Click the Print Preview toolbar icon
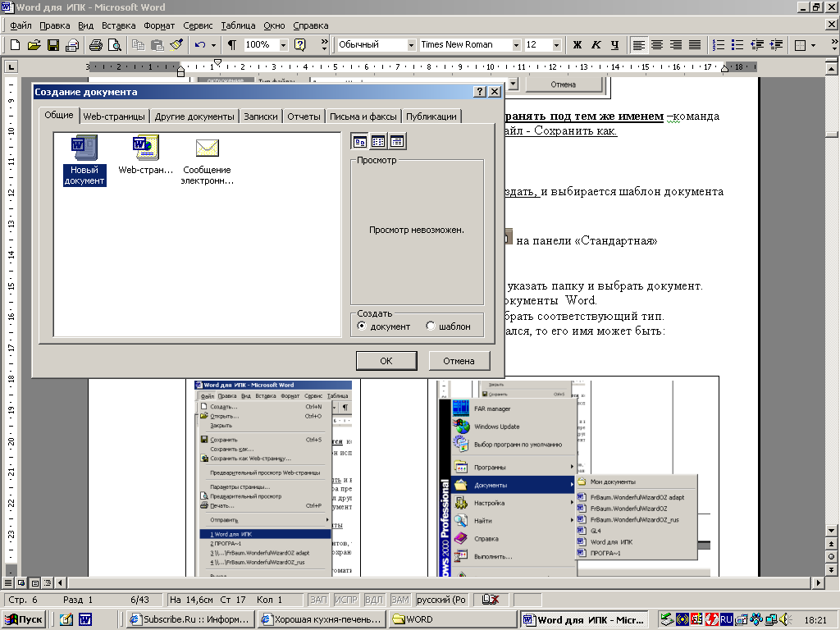The width and height of the screenshot is (840, 630). tap(114, 45)
